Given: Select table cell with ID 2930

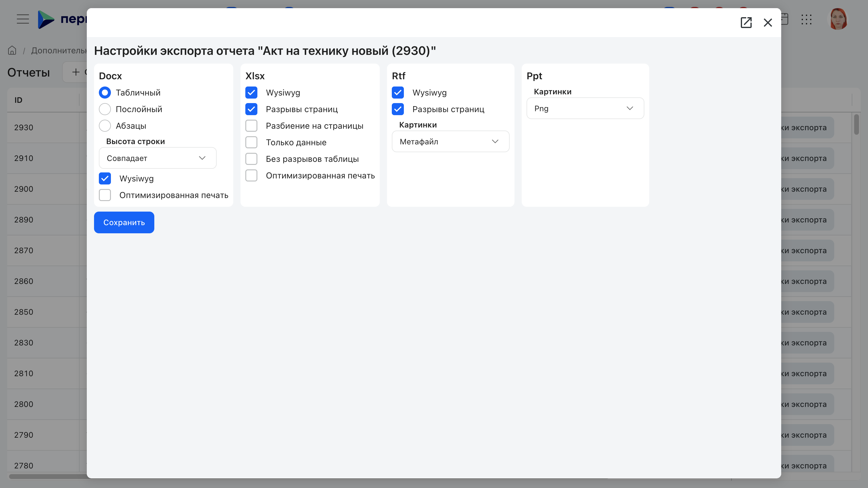Looking at the screenshot, I should point(43,128).
